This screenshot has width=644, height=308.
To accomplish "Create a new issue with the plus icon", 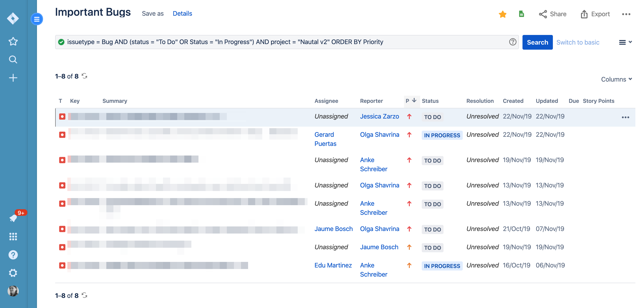I will click(13, 78).
